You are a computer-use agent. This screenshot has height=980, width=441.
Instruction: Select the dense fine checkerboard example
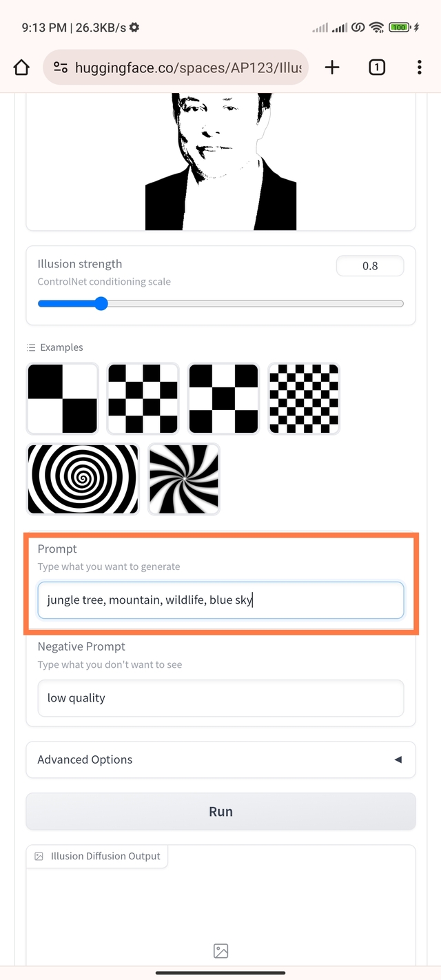304,399
